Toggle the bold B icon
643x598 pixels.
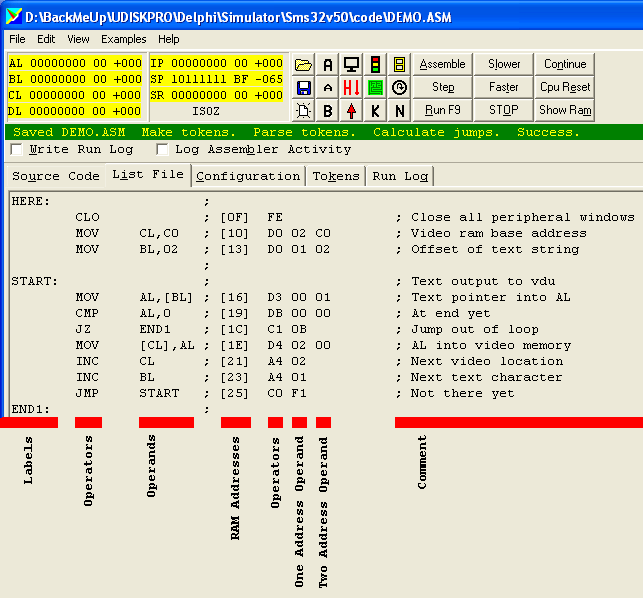327,111
